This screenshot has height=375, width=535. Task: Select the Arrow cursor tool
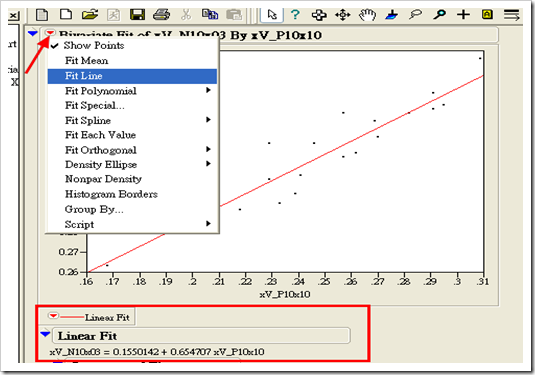272,15
